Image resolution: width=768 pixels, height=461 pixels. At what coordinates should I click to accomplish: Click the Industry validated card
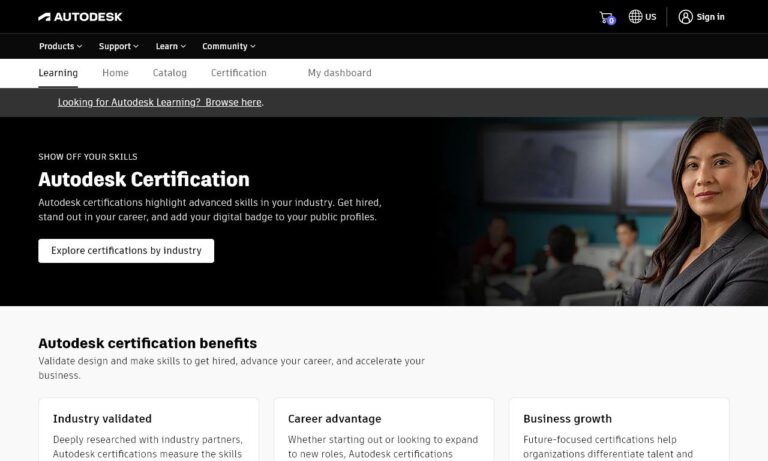pyautogui.click(x=148, y=430)
